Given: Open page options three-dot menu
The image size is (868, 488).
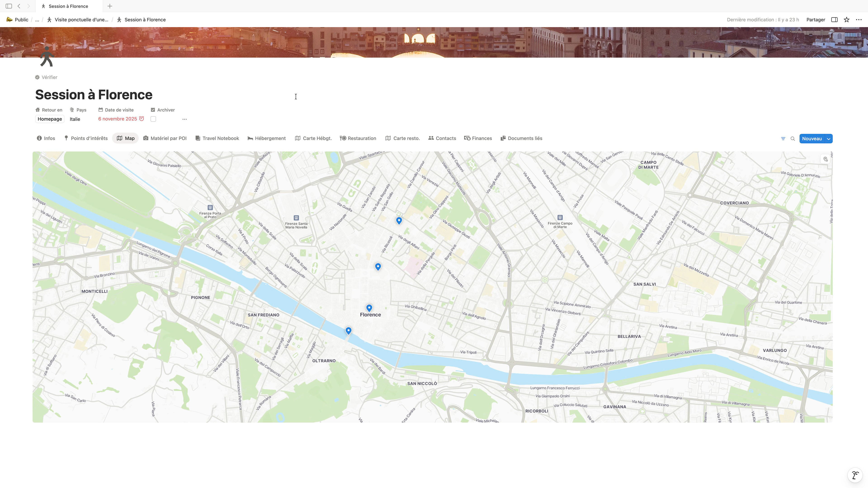Looking at the screenshot, I should (x=859, y=19).
